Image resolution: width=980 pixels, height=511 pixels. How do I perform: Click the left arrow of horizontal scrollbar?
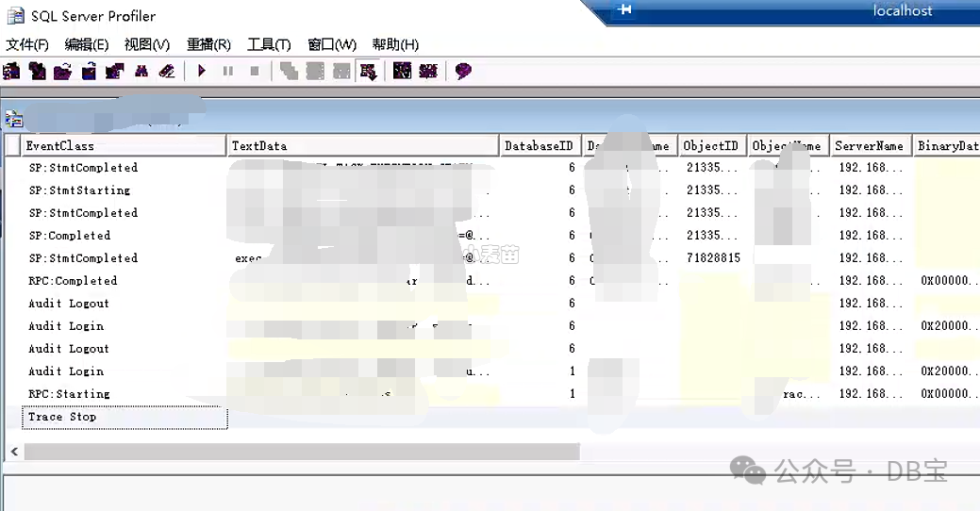14,451
